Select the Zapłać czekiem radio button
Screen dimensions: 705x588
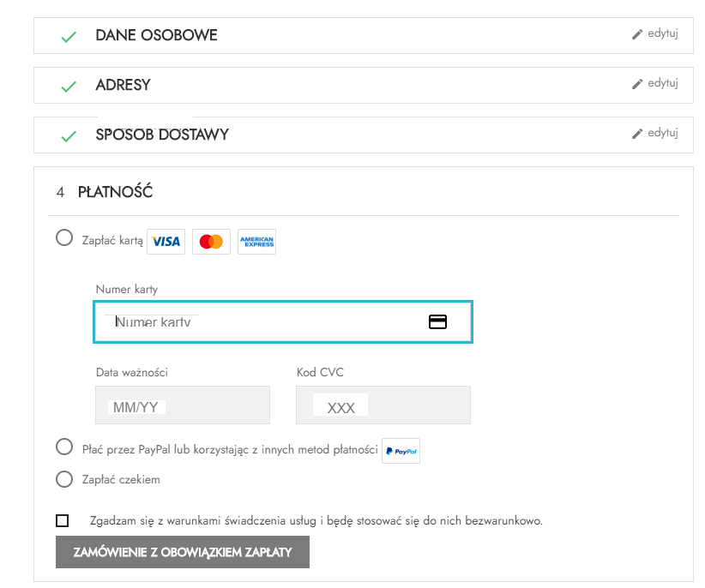(x=64, y=479)
